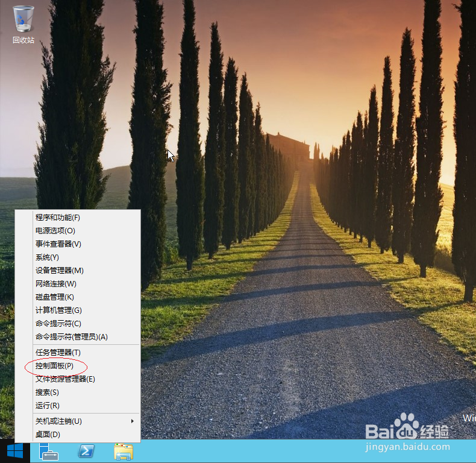Screen dimensions: 476x463
Task: Open Server Manager from the taskbar
Action: 49,451
